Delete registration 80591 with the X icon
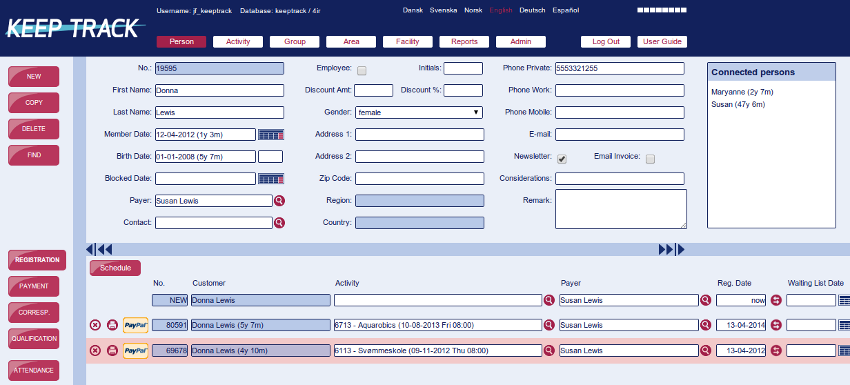The width and height of the screenshot is (850, 385). click(95, 325)
